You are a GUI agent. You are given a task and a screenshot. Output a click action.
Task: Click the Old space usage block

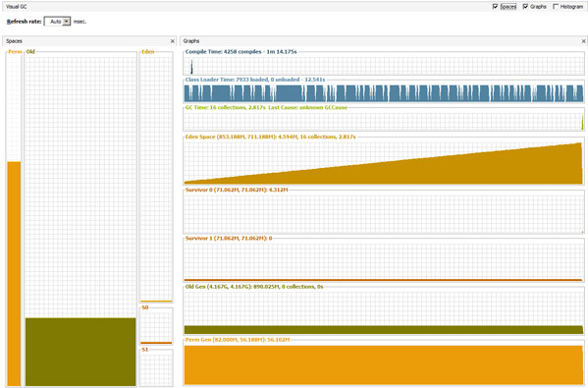(x=80, y=352)
